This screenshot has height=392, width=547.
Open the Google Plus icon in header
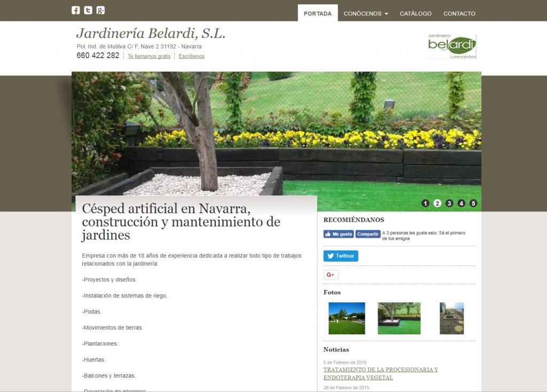coord(100,10)
